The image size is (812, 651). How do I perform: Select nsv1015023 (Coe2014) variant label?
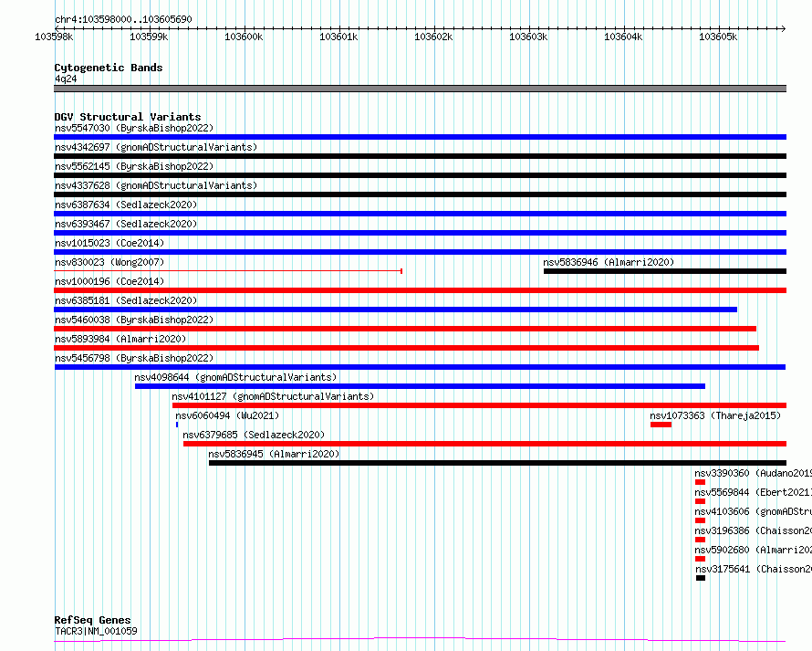(109, 243)
